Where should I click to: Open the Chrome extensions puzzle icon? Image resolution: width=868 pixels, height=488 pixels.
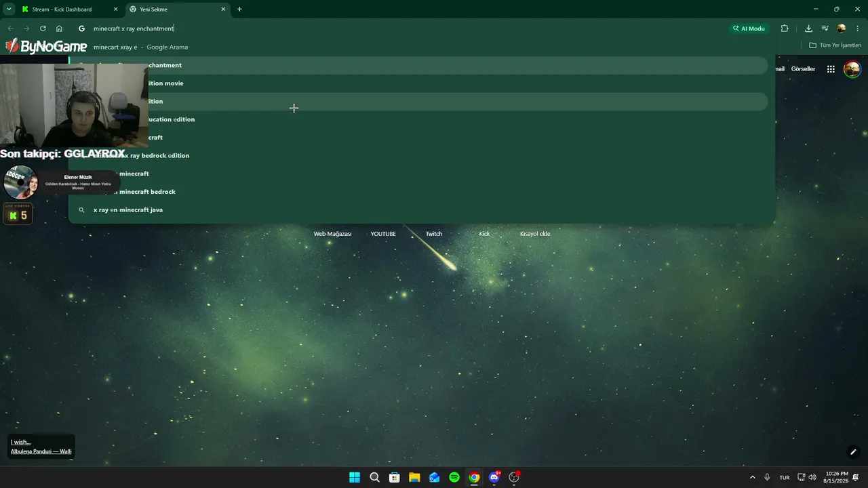click(785, 28)
